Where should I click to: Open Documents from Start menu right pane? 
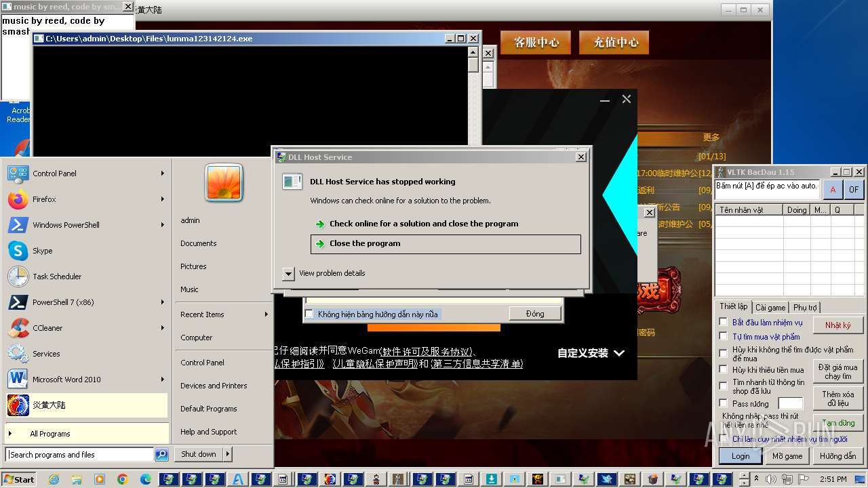[199, 243]
